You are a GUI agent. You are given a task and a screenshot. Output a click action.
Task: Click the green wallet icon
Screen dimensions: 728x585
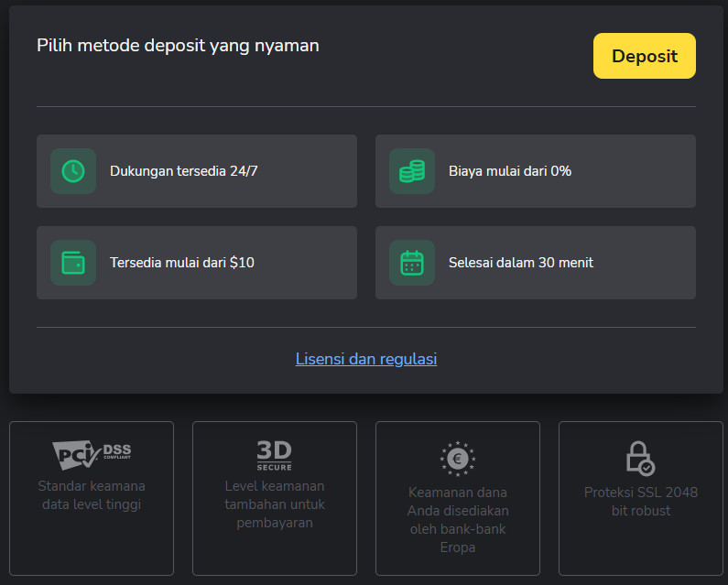[73, 263]
